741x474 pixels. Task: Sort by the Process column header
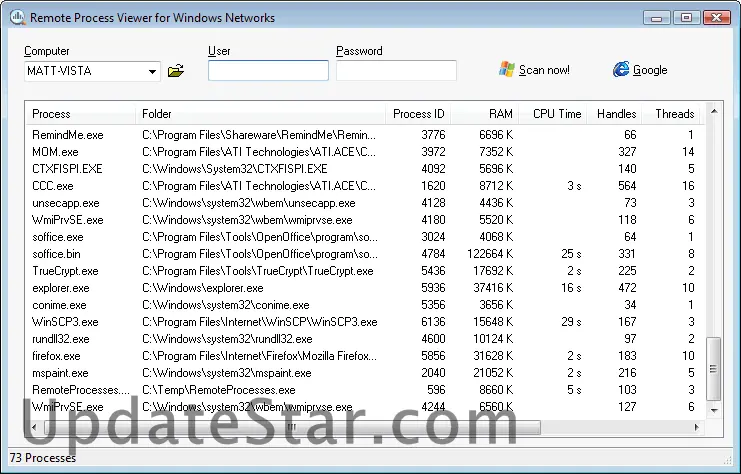[80, 114]
